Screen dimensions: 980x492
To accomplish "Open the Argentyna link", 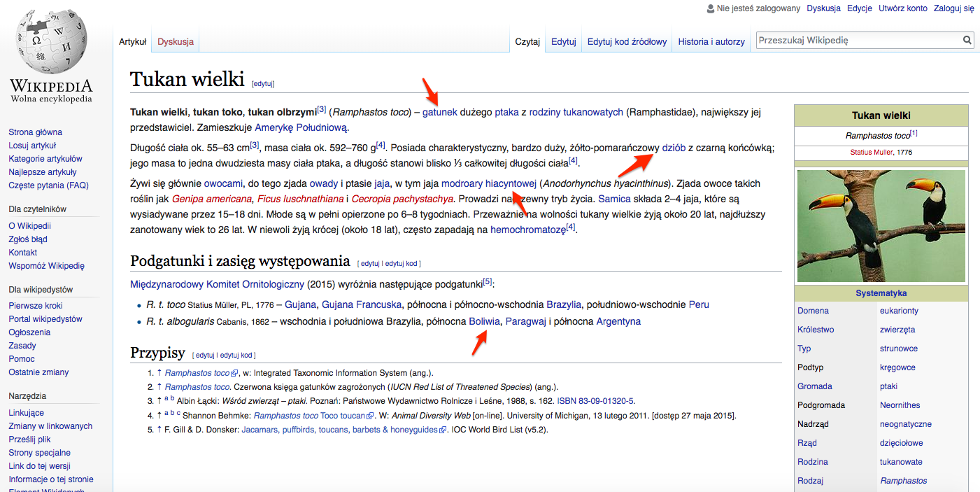I will pos(618,322).
